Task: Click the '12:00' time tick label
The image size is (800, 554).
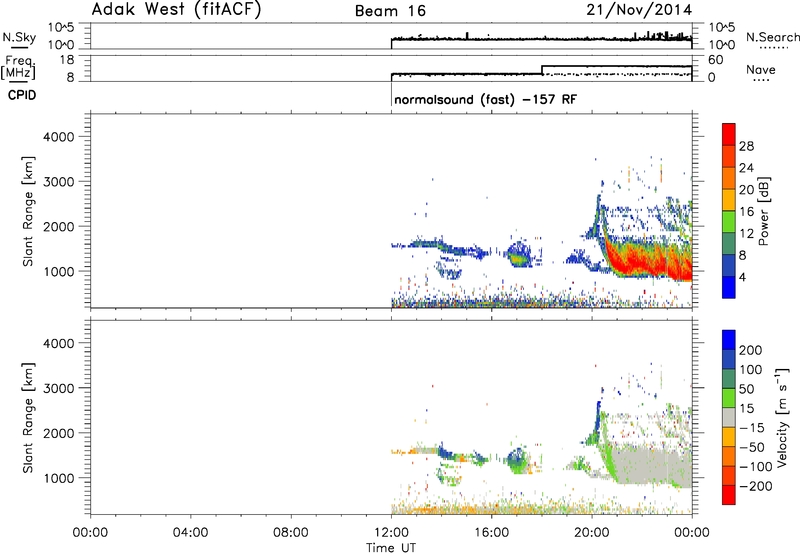Action: [x=391, y=533]
